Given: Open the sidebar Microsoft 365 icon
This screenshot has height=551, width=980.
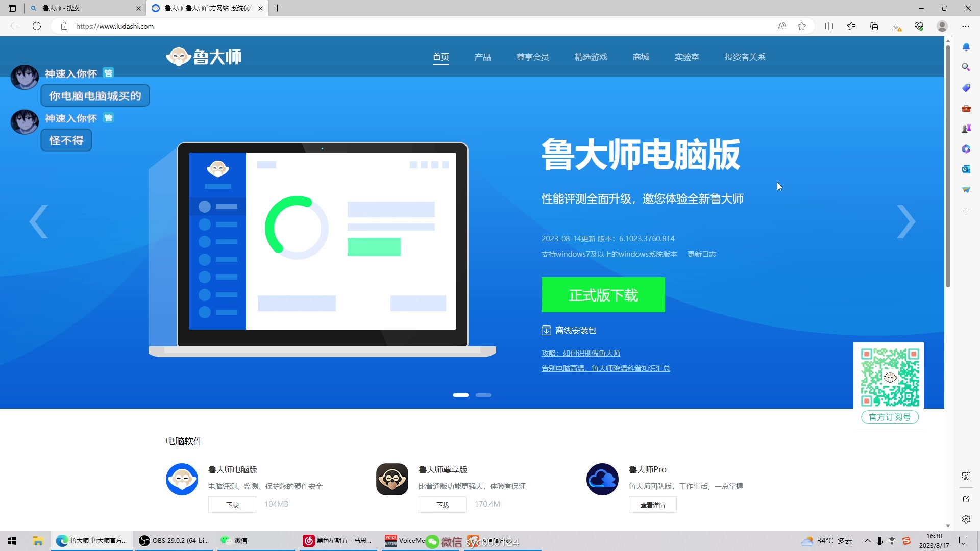Looking at the screenshot, I should [966, 149].
